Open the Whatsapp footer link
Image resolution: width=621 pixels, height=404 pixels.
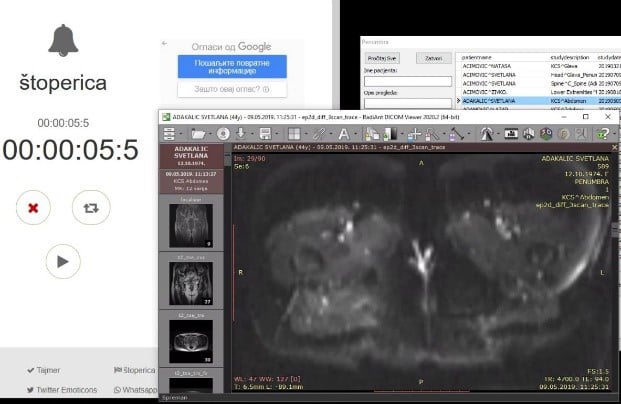[135, 390]
